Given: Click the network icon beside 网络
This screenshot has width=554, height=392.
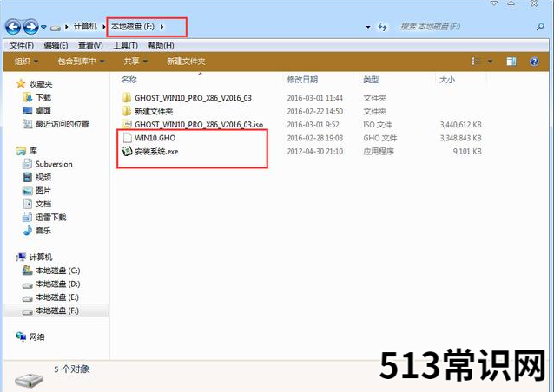Looking at the screenshot, I should 21,336.
